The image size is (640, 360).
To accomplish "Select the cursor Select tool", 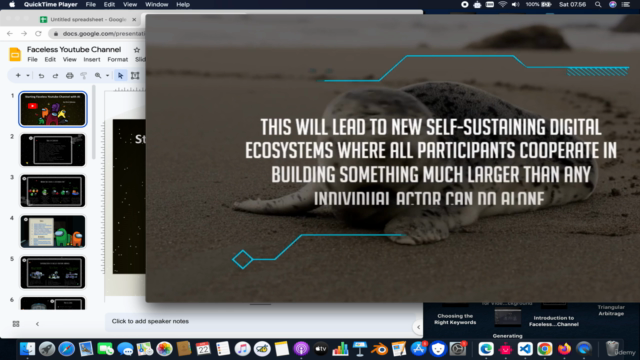I will click(120, 76).
